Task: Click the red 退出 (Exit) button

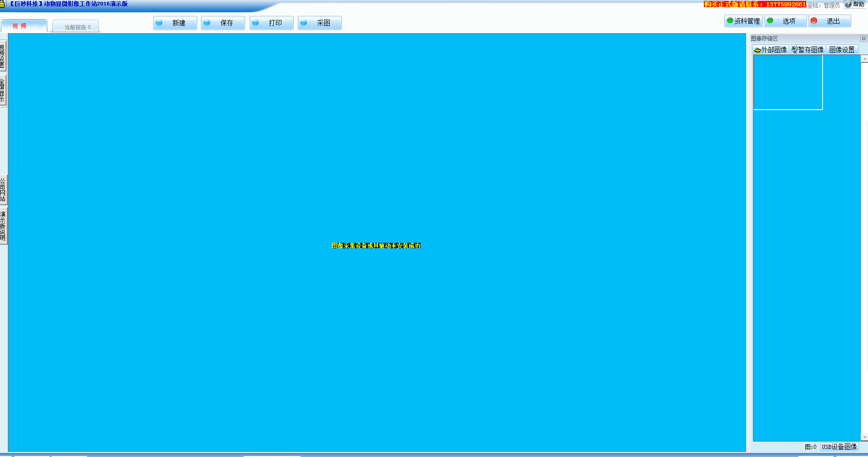Action: 829,21
